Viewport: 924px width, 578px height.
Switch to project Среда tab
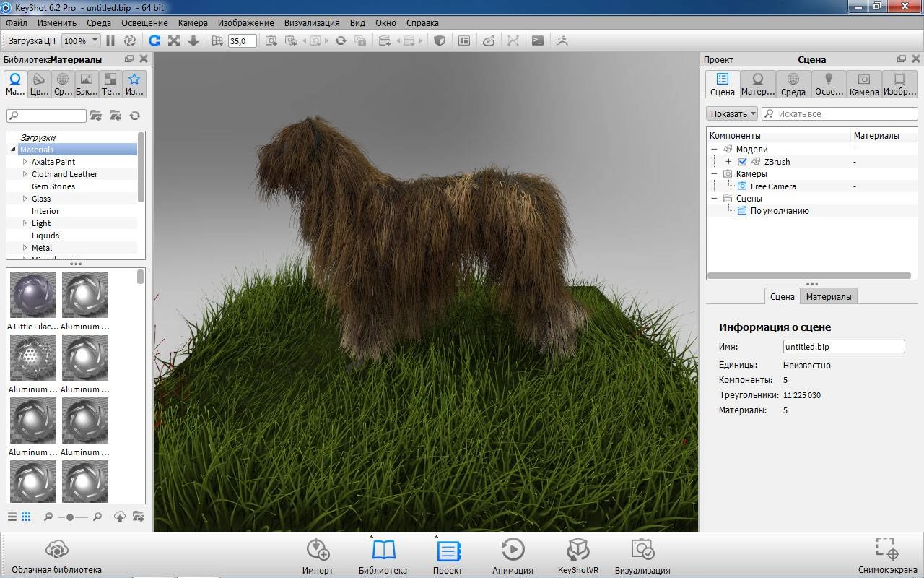[793, 84]
